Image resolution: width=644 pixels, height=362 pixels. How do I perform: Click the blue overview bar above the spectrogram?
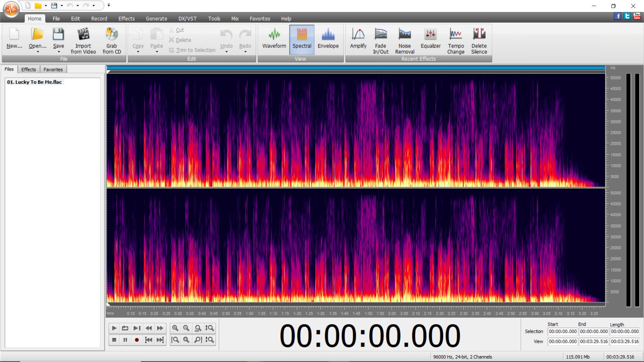(x=356, y=68)
